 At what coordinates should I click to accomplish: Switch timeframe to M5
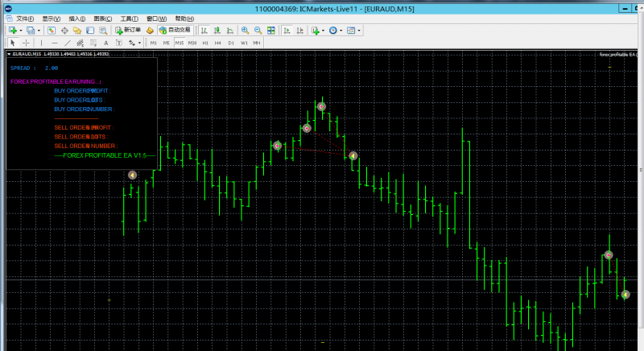tap(166, 43)
